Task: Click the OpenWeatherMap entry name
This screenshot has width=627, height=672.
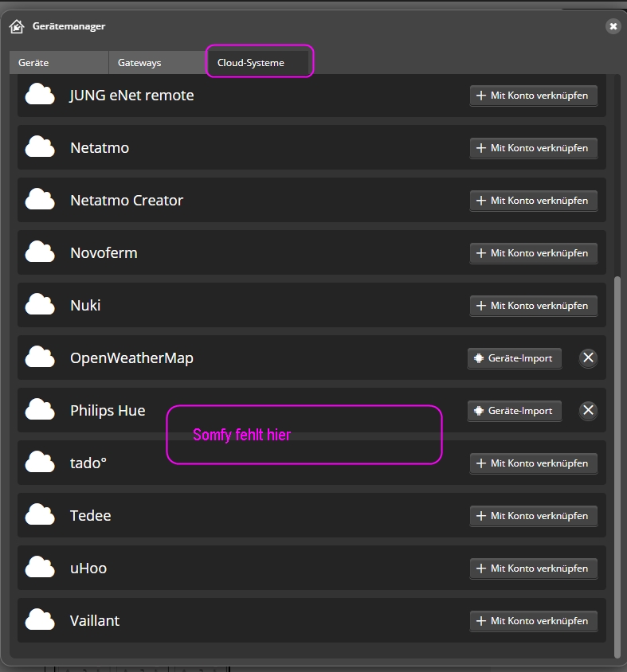Action: click(131, 358)
